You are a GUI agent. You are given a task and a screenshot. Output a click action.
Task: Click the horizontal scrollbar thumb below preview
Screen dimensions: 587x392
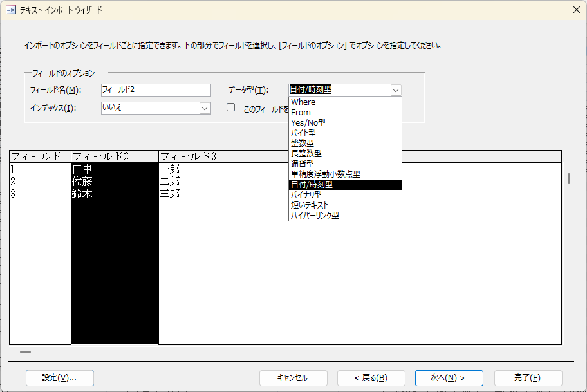coord(26,352)
